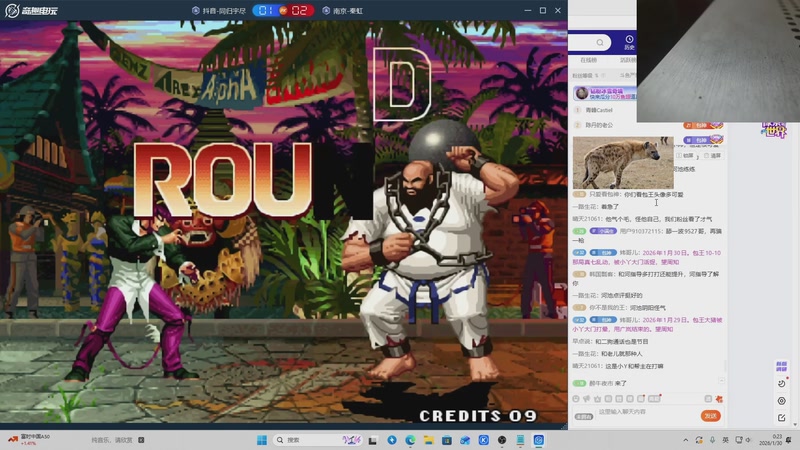This screenshot has width=800, height=450.
Task: Open the blue K app on taskbar
Action: [x=484, y=440]
